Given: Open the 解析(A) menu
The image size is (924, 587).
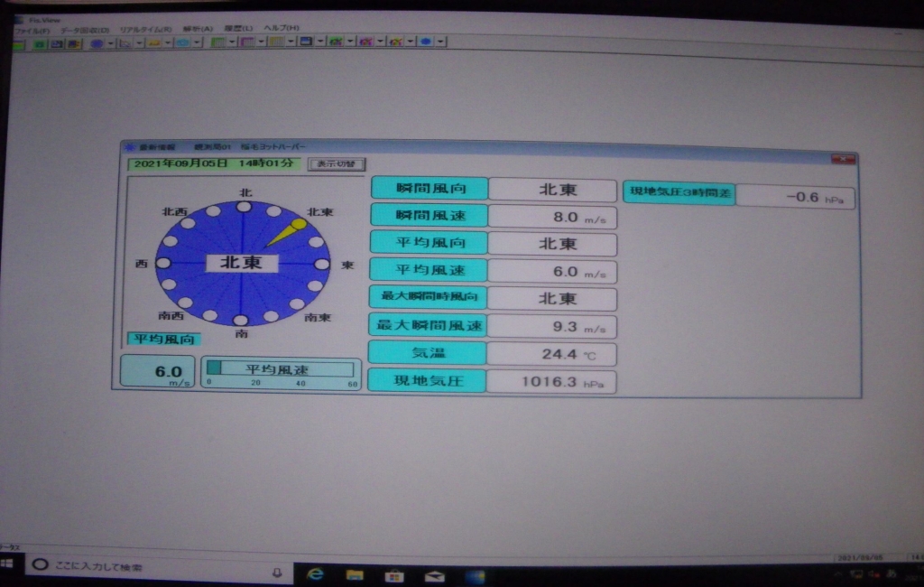Looking at the screenshot, I should (198, 29).
